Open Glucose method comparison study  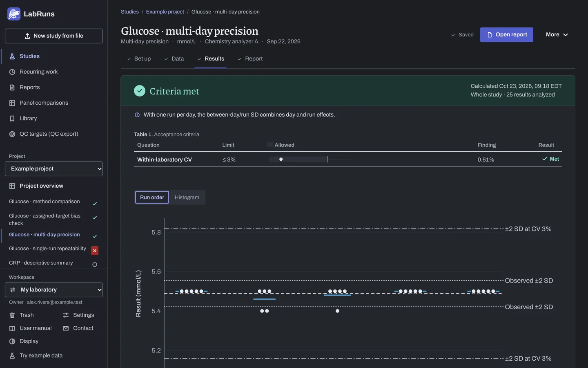point(45,202)
